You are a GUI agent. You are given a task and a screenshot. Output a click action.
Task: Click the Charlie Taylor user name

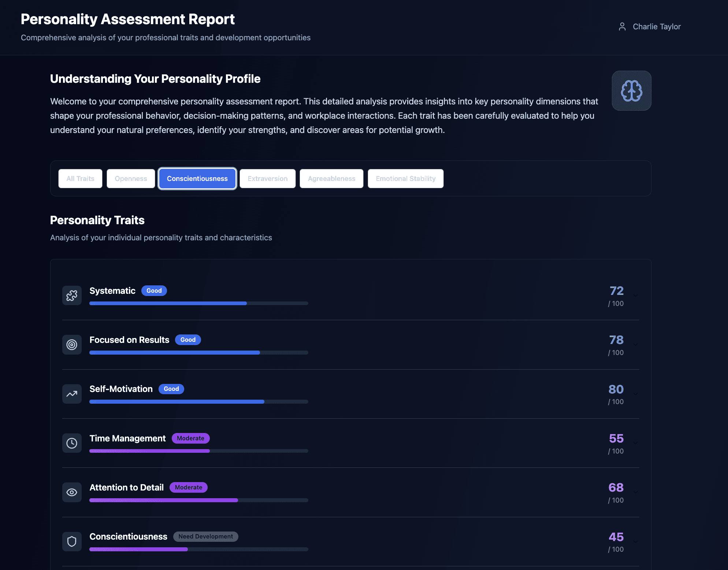click(x=656, y=27)
